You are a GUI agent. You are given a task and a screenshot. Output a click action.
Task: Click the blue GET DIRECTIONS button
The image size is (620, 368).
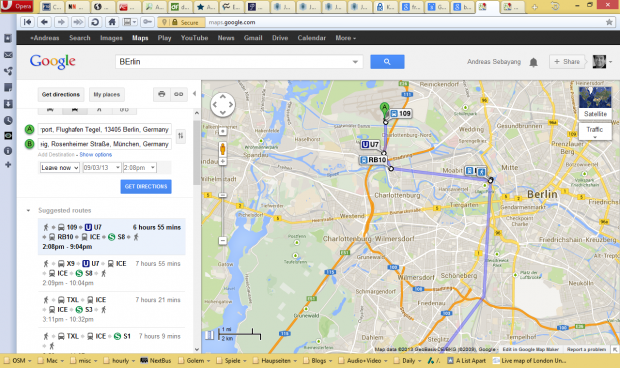[x=146, y=187]
